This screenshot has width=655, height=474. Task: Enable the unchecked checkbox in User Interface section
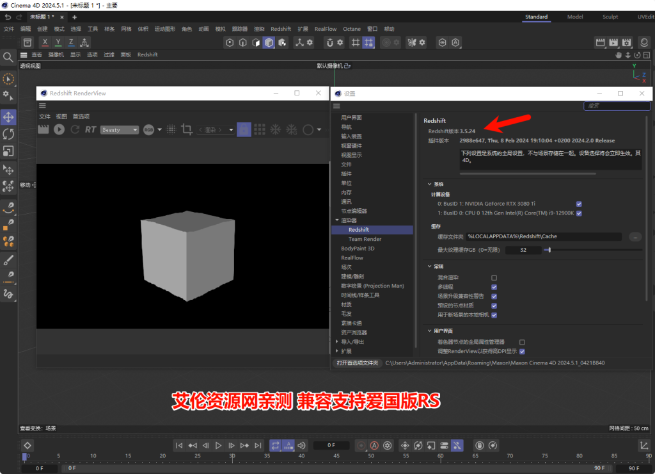pos(522,342)
